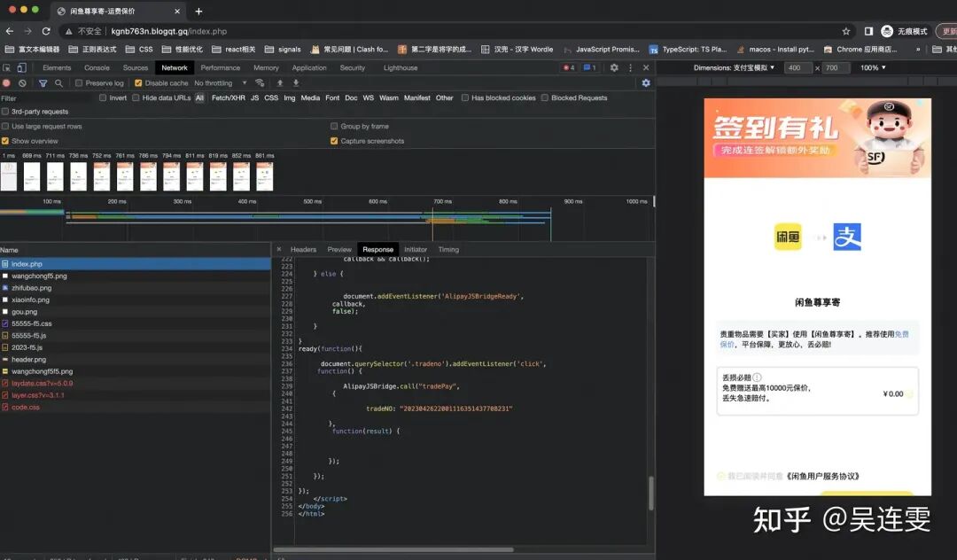The image size is (957, 560).
Task: Check the Invert filter checkbox
Action: 103,97
